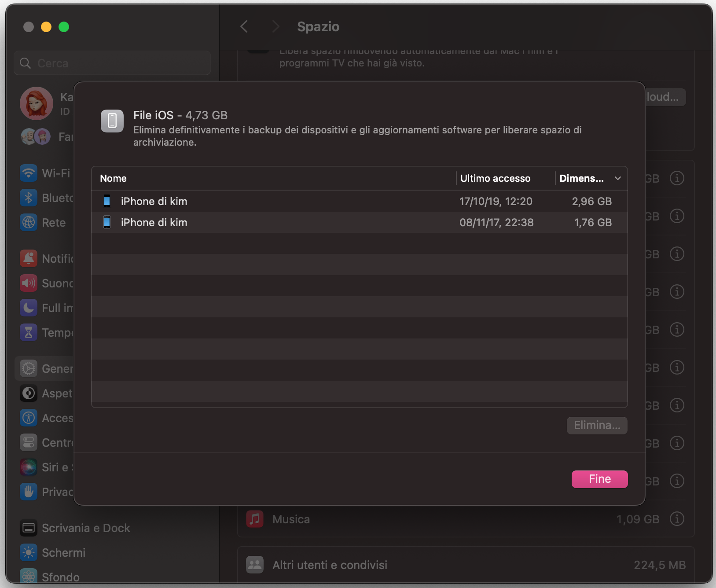
Task: Open Wi-Fi settings in the sidebar
Action: click(x=29, y=173)
